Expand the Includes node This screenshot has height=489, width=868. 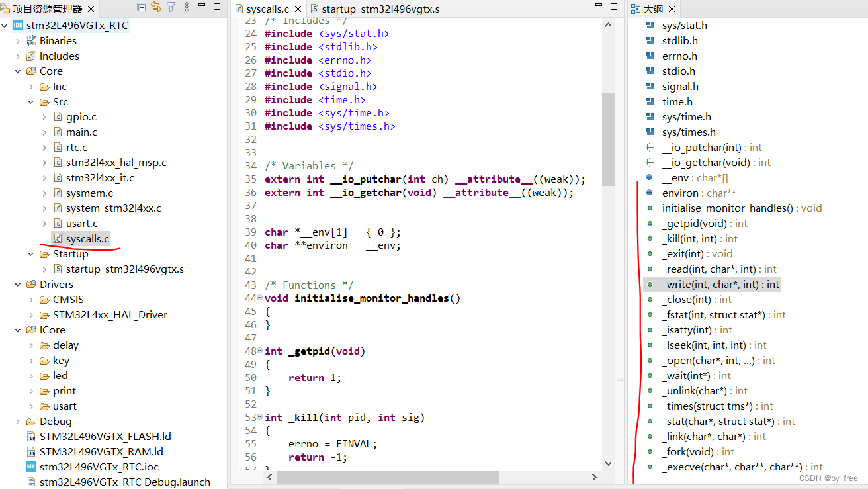coord(18,56)
